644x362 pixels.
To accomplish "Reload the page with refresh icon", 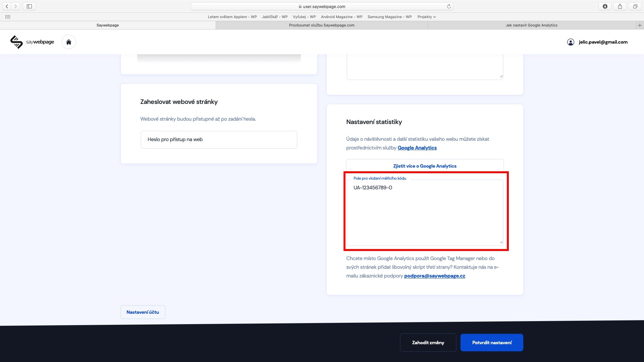I will 449,6.
